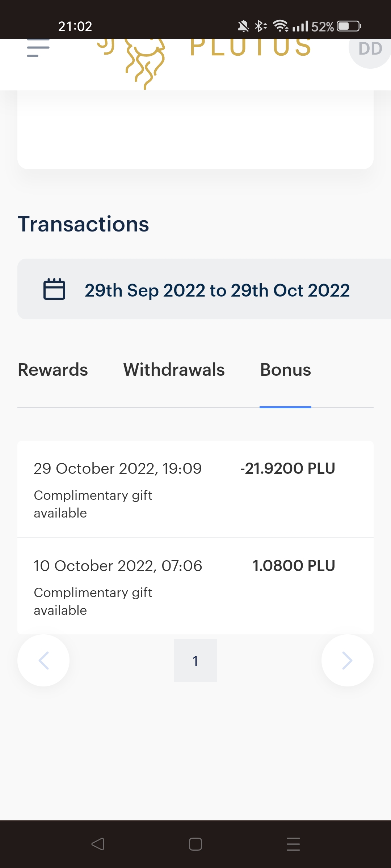Click the calendar icon
This screenshot has height=868, width=391.
pyautogui.click(x=54, y=289)
